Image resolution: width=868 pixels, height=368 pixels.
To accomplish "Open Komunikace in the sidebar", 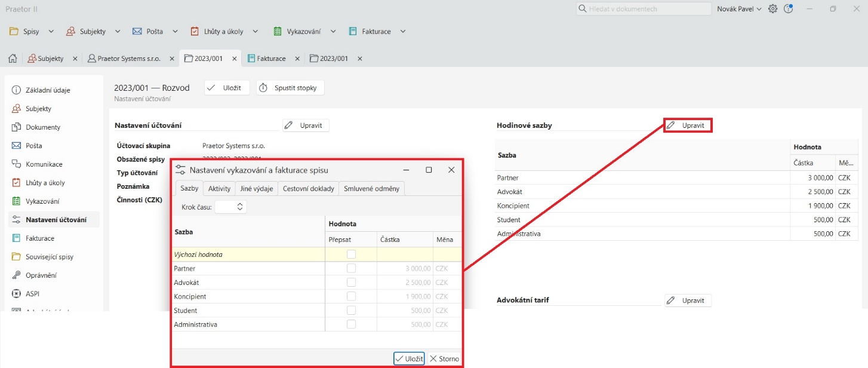I will click(44, 164).
